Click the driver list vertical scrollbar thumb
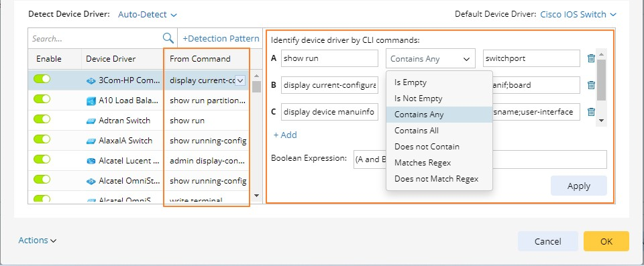 257,86
